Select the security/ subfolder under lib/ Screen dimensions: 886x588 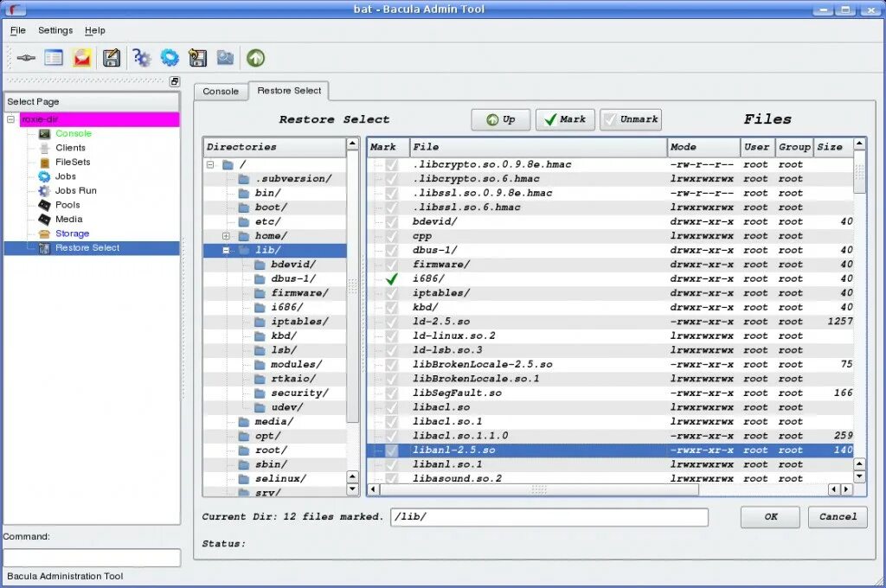299,393
